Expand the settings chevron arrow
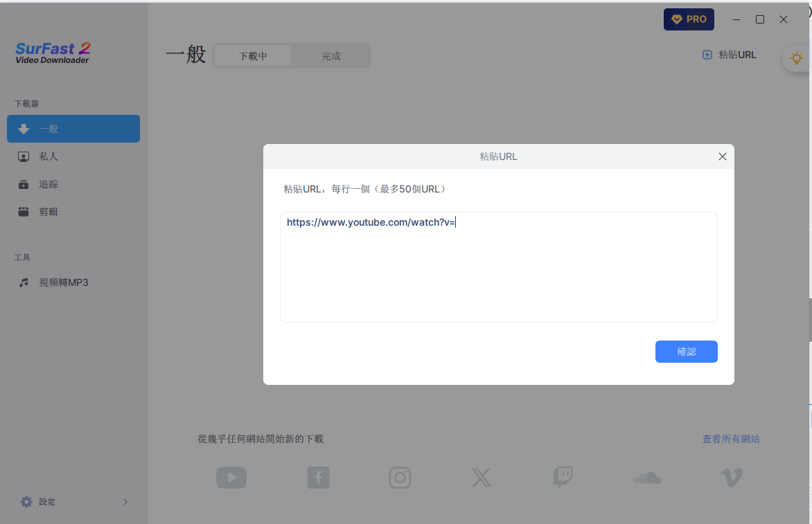812x524 pixels. tap(125, 502)
